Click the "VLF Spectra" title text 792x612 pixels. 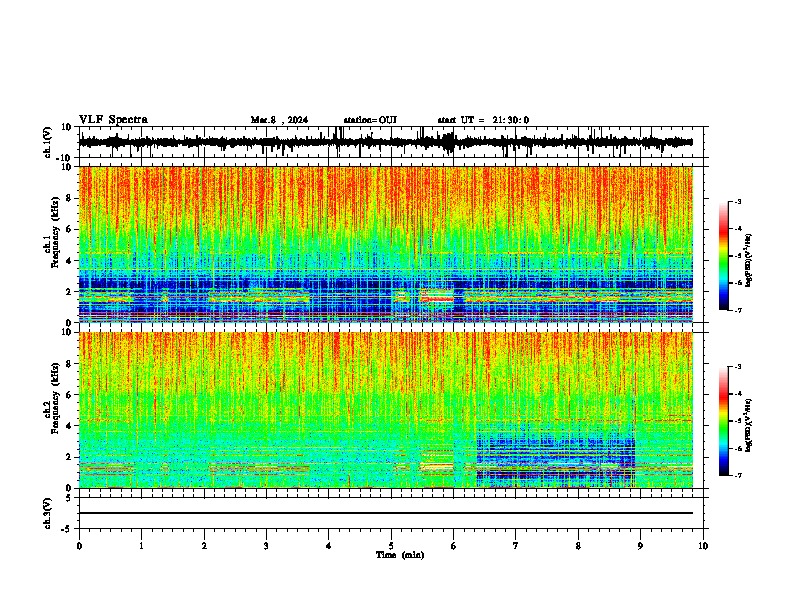click(x=113, y=120)
